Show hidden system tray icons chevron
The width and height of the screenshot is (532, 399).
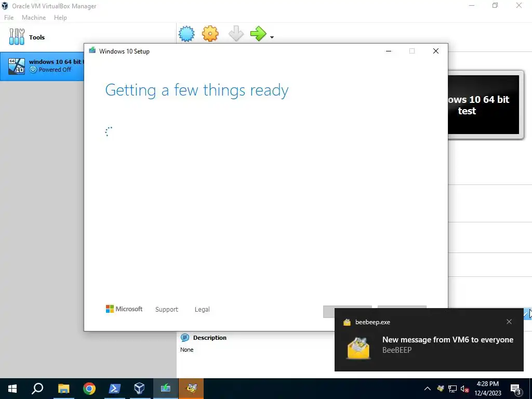(x=428, y=389)
